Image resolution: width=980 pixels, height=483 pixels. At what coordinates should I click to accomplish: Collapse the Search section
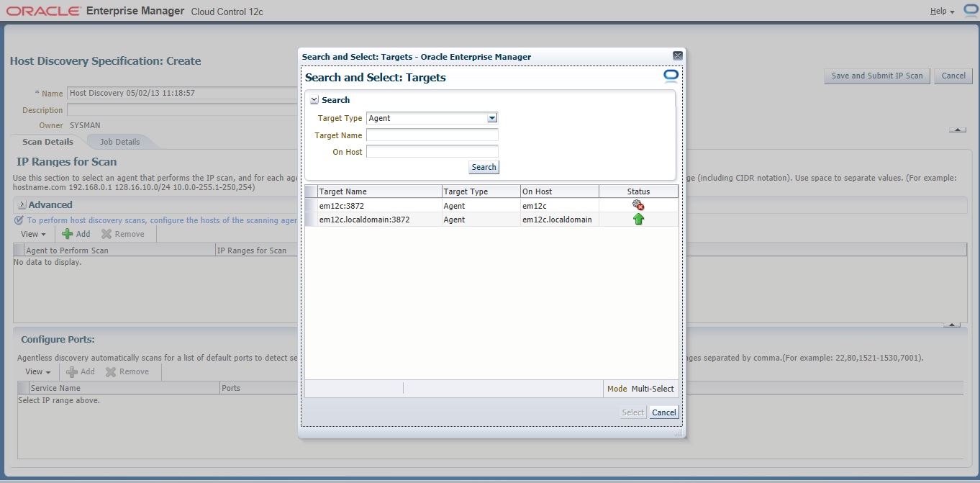pos(314,100)
